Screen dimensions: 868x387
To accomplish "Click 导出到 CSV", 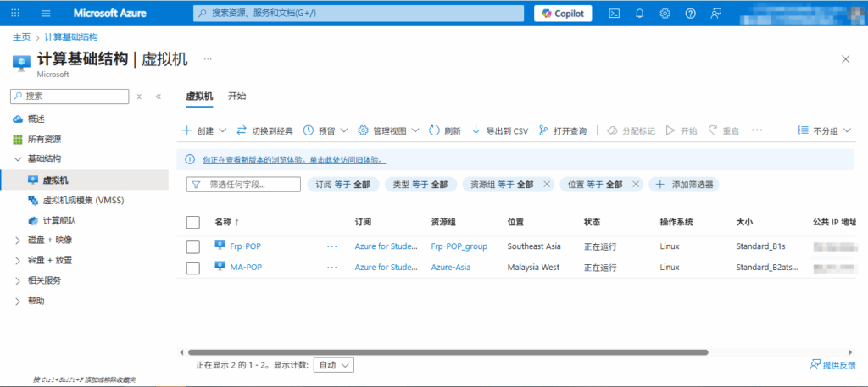I will coord(499,131).
